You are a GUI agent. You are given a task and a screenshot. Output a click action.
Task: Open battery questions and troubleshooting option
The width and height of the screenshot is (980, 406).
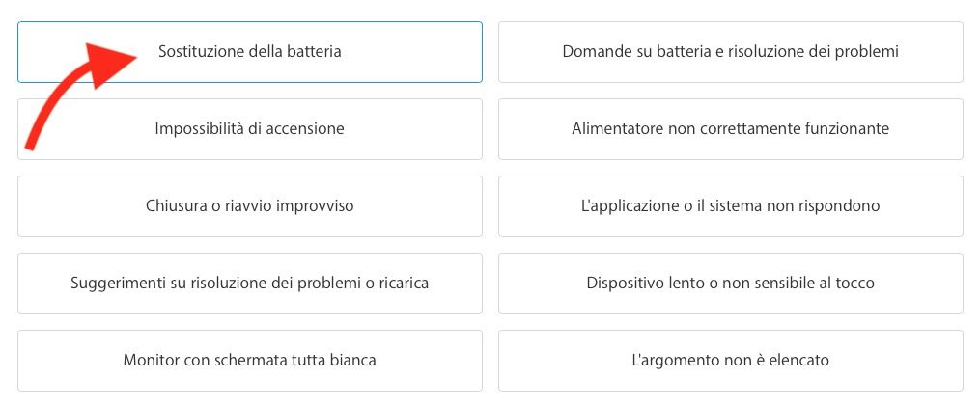[730, 52]
